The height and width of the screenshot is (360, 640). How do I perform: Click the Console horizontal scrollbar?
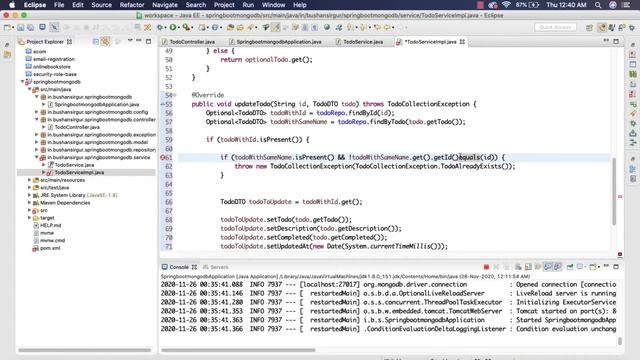point(238,350)
